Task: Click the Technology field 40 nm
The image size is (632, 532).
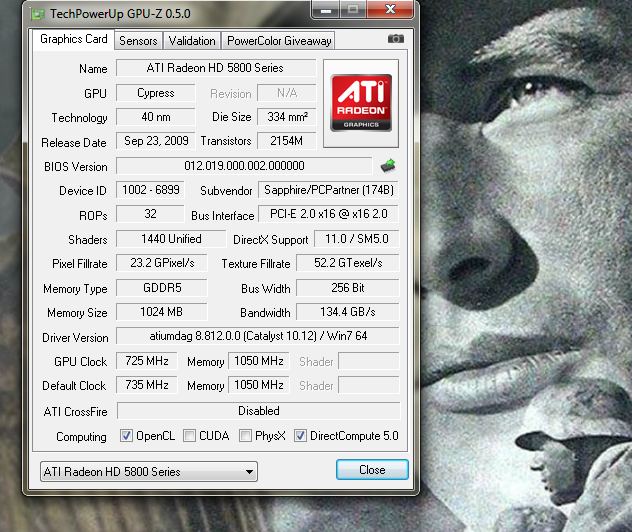Action: coord(156,117)
